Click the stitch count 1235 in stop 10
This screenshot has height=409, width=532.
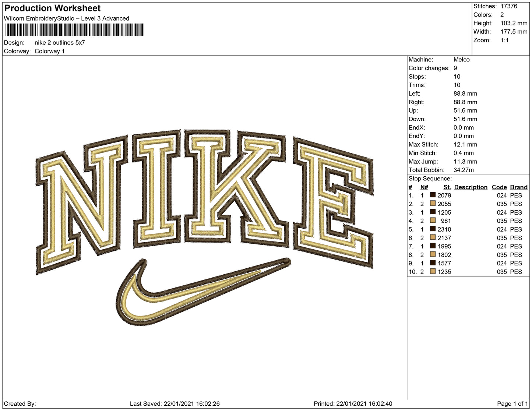(444, 272)
